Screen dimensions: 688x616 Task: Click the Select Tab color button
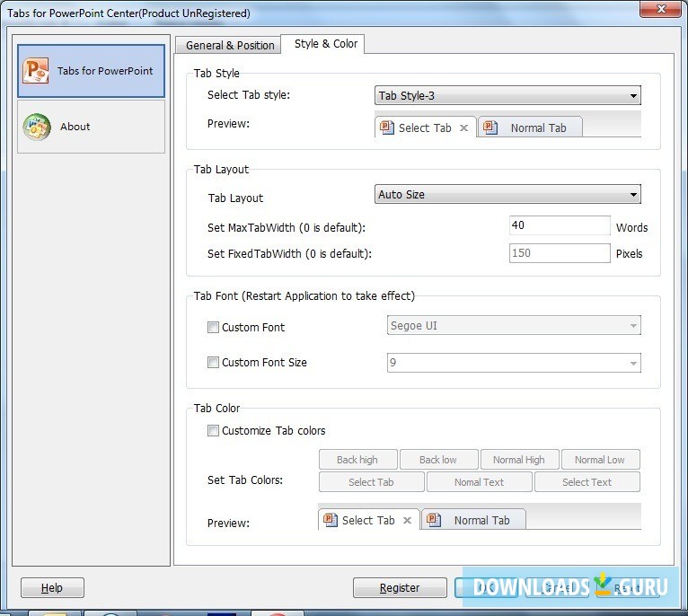tap(372, 481)
